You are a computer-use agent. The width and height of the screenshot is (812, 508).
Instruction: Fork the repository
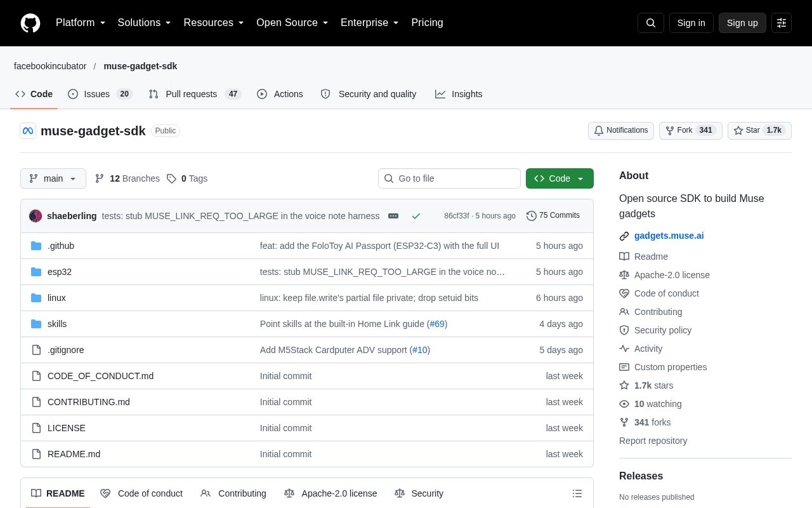(690, 131)
